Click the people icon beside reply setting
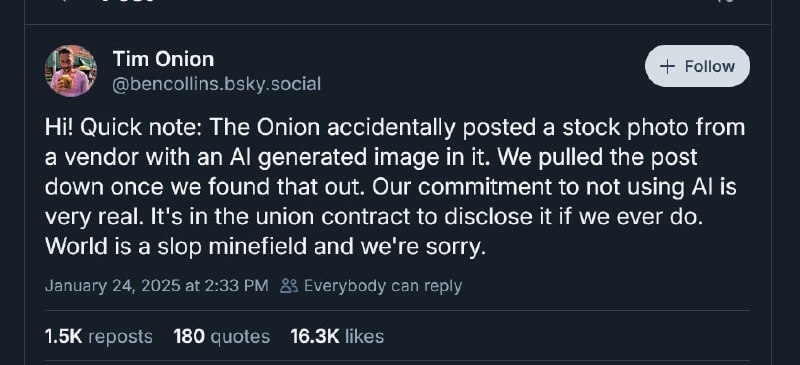This screenshot has height=365, width=800. click(x=289, y=286)
